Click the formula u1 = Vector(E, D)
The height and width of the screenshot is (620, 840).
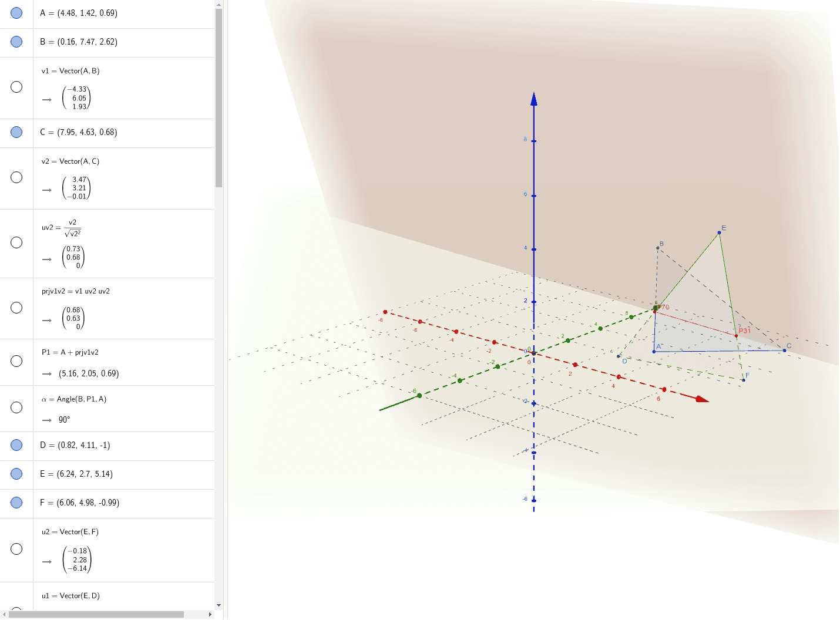tap(70, 595)
